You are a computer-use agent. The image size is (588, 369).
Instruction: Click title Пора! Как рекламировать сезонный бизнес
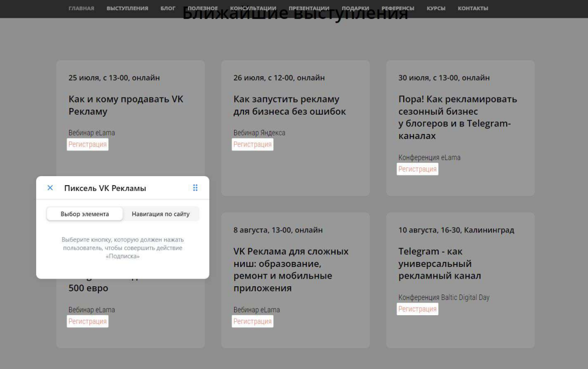click(x=458, y=117)
